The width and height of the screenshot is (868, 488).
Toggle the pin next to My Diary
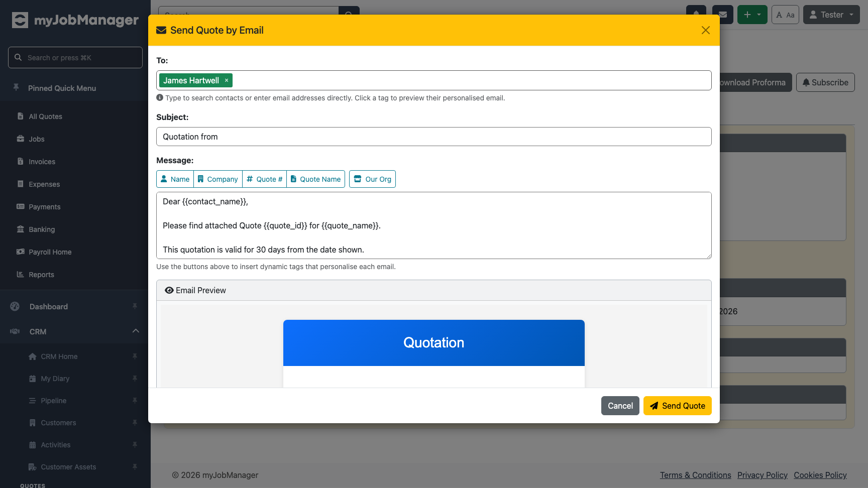point(135,379)
